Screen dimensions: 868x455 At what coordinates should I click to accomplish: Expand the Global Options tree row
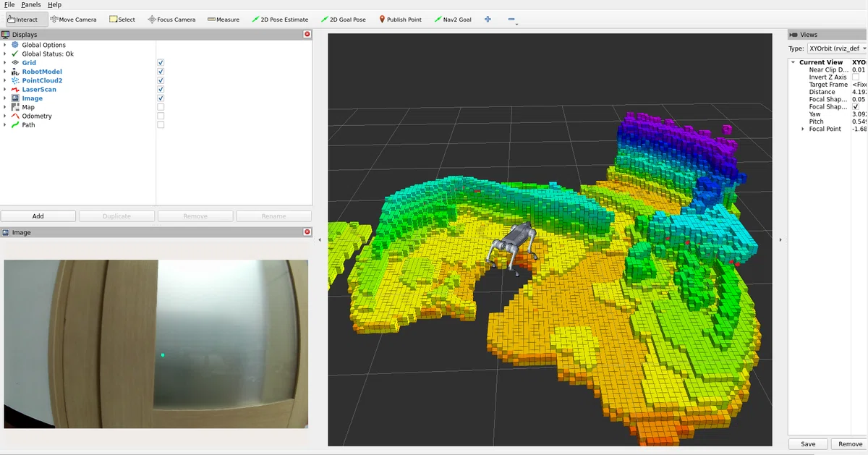tap(5, 45)
